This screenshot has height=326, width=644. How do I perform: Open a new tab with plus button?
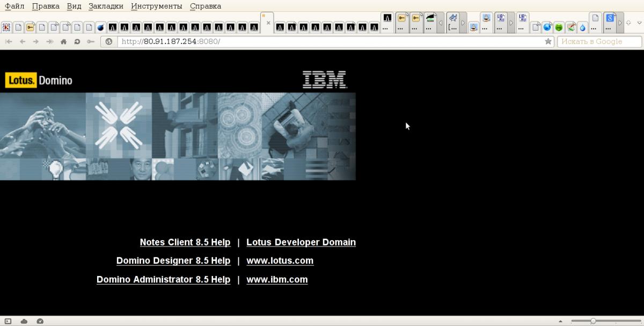coord(628,23)
